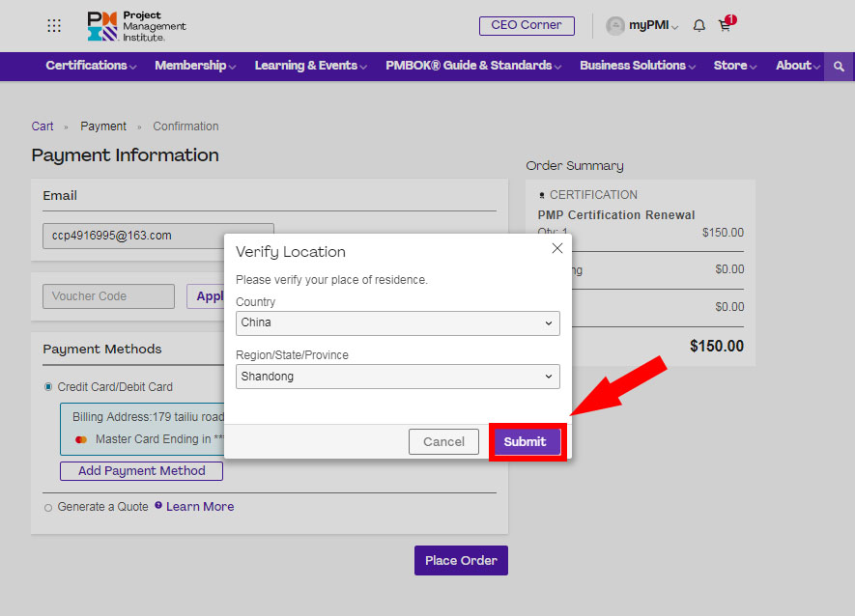
Task: View the shopping cart icon
Action: click(727, 24)
